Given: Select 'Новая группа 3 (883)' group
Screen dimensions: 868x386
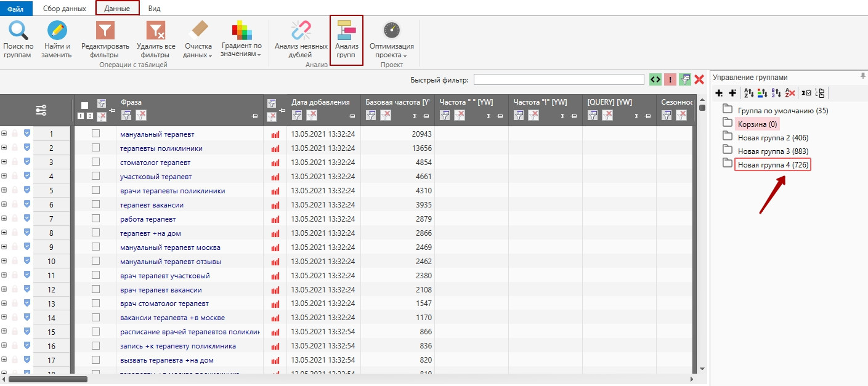Looking at the screenshot, I should coord(773,151).
